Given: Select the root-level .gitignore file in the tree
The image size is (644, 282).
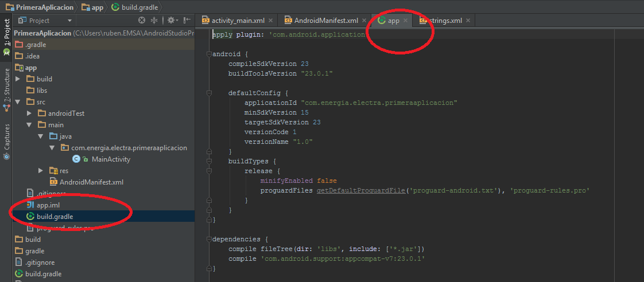Looking at the screenshot, I should [x=103, y=263].
